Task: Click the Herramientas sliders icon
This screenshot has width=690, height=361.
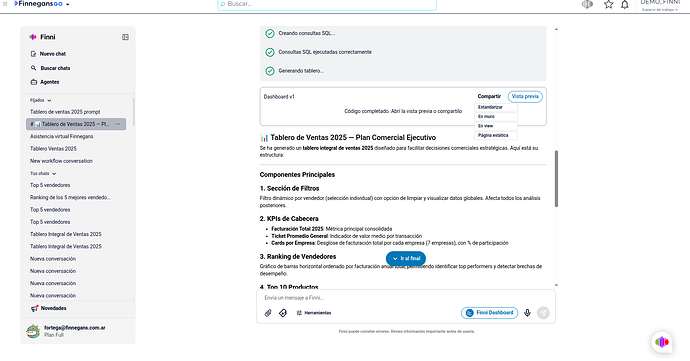Action: click(299, 313)
